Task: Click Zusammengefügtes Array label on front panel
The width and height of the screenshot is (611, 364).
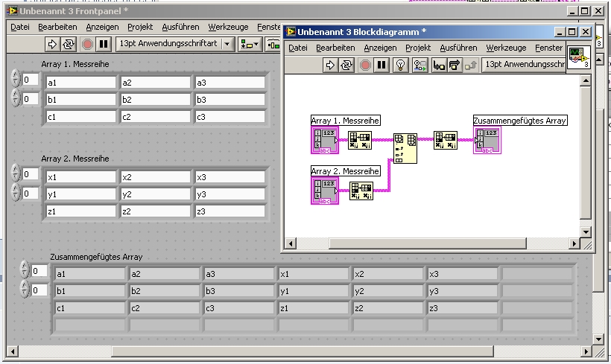Action: [96, 257]
